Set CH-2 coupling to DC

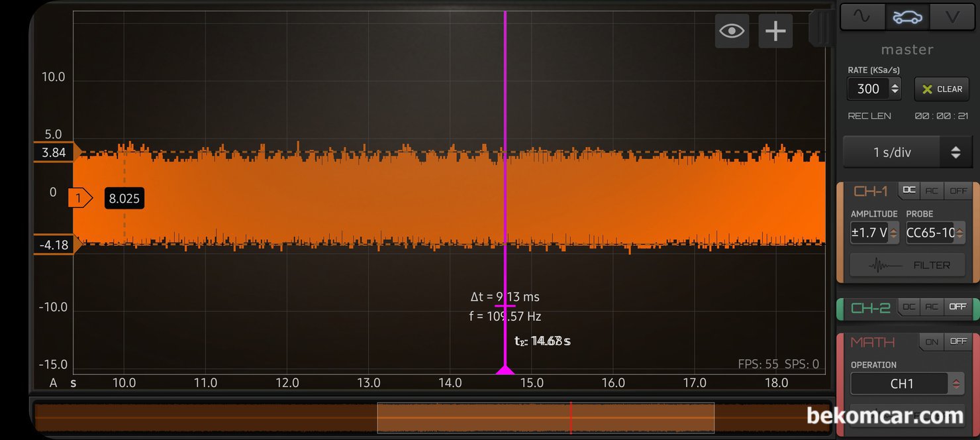pos(909,307)
